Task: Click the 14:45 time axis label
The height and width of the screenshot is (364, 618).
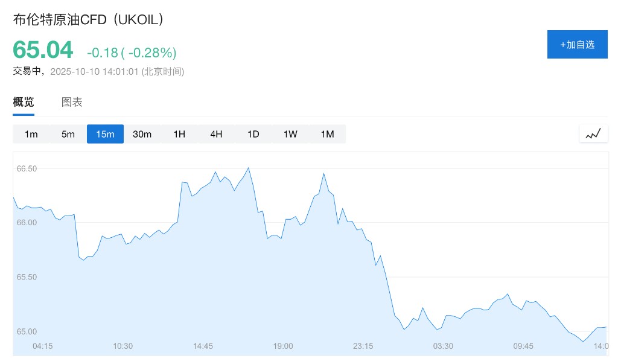Action: pyautogui.click(x=203, y=346)
